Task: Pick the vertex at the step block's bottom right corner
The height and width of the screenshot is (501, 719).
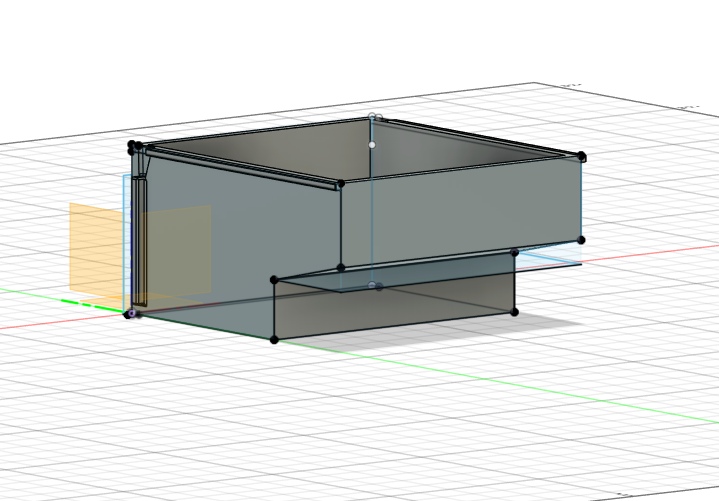Action: point(514,312)
